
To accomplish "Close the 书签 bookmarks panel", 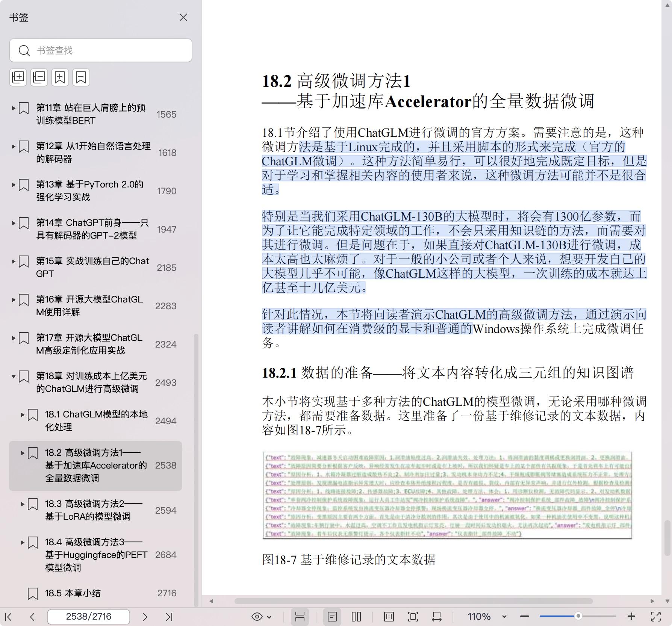I will pyautogui.click(x=183, y=17).
